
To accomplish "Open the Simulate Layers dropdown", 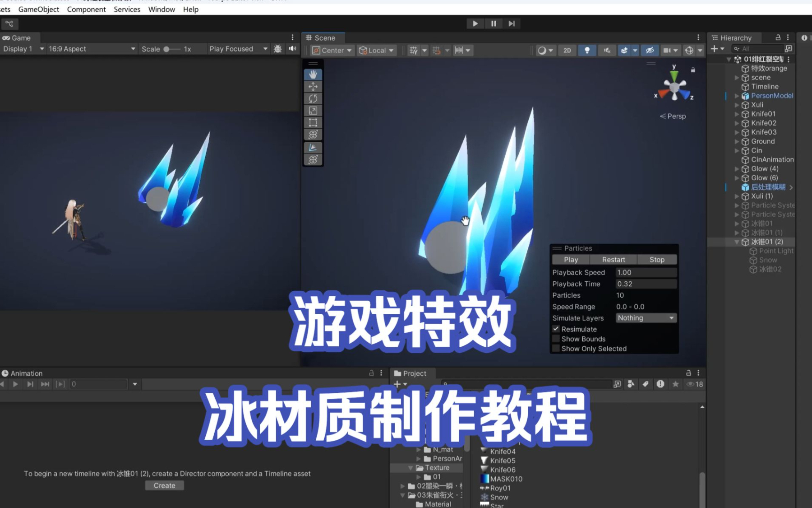I will pyautogui.click(x=646, y=318).
